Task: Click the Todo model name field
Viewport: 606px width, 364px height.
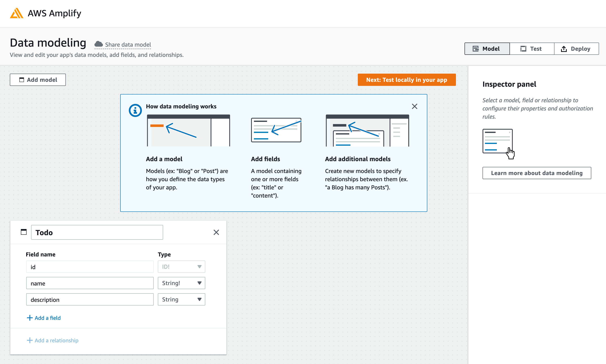Action: pos(97,232)
